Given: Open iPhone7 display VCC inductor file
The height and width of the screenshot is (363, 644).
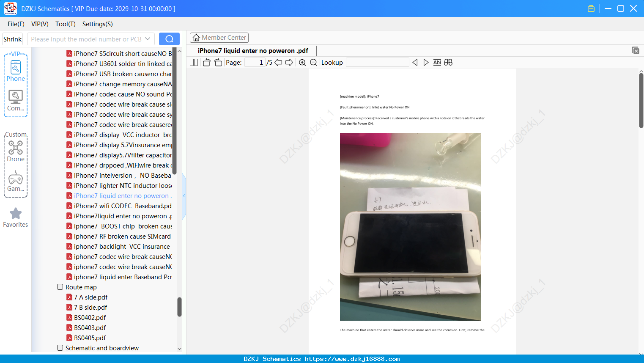Looking at the screenshot, I should click(119, 135).
